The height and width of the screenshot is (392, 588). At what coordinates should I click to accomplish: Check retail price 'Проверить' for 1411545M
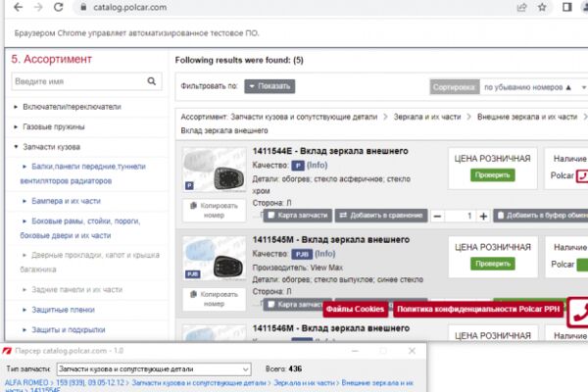tap(493, 264)
